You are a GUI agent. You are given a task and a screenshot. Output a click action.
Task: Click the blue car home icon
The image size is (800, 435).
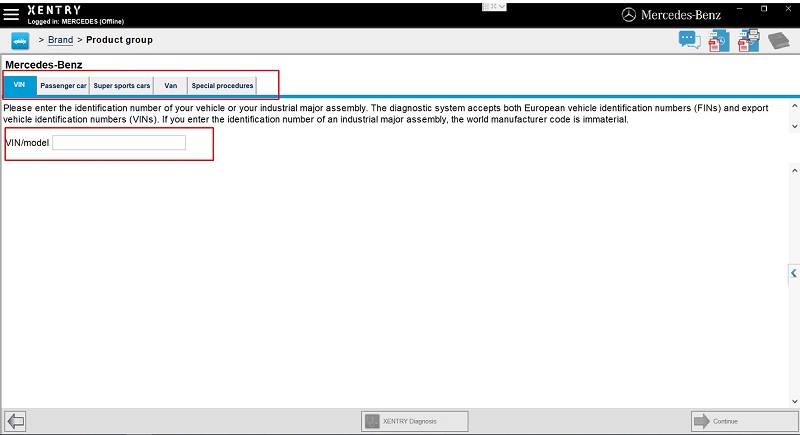tap(20, 41)
